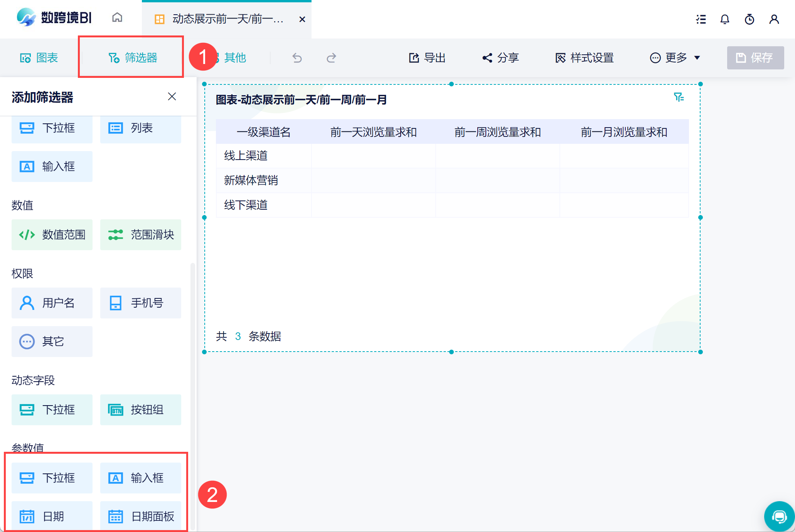This screenshot has height=532, width=795.
Task: Click the 保存 button
Action: pyautogui.click(x=755, y=58)
